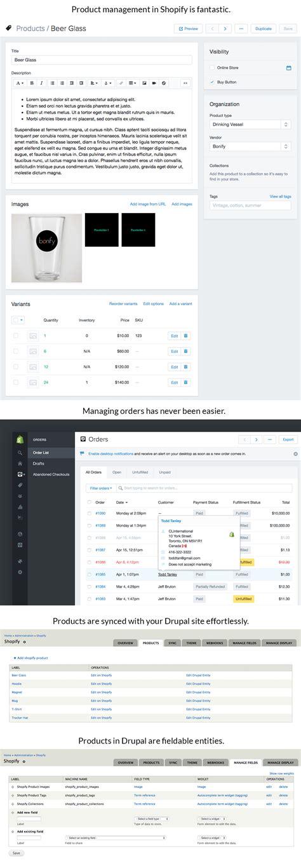Select the checkbox for order #1085
301x868 pixels.
(89, 574)
